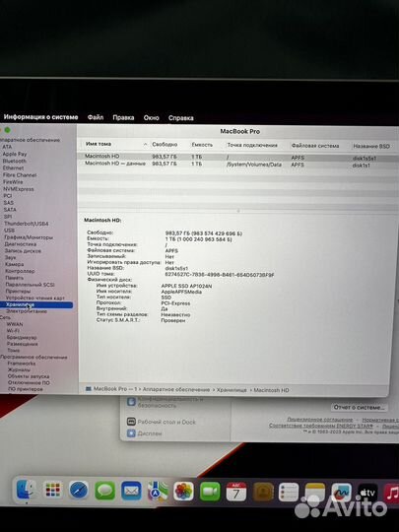Sort by Название BSD column header
The height and width of the screenshot is (532, 399).
tap(371, 146)
